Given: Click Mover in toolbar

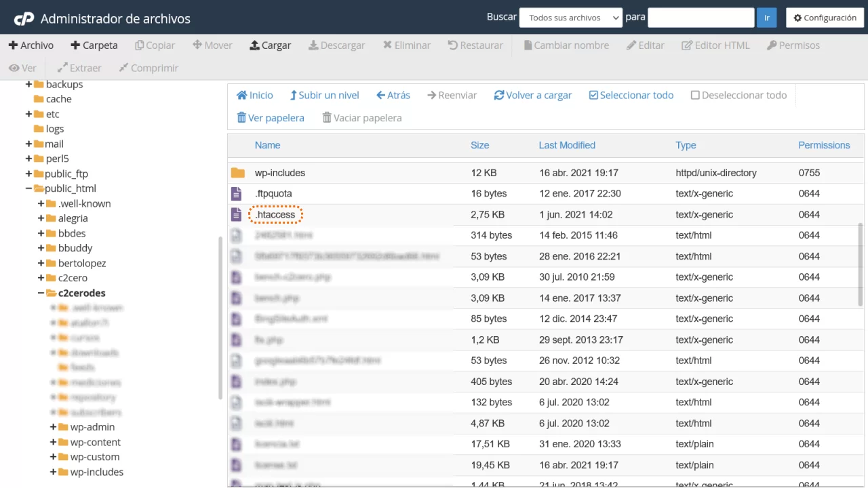Looking at the screenshot, I should (212, 45).
